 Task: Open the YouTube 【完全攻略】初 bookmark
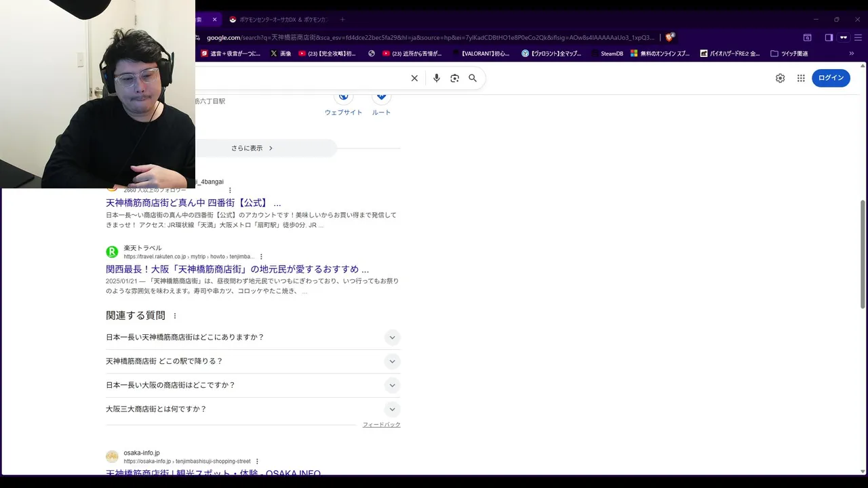click(x=327, y=54)
